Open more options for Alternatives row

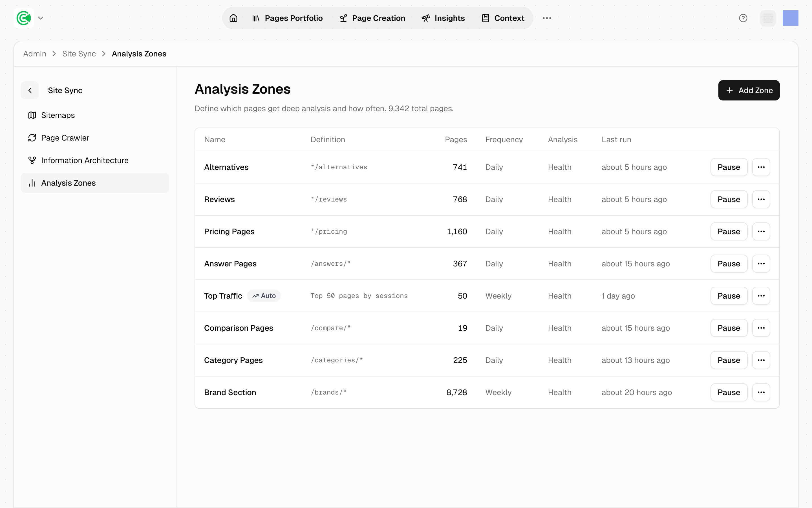click(761, 167)
